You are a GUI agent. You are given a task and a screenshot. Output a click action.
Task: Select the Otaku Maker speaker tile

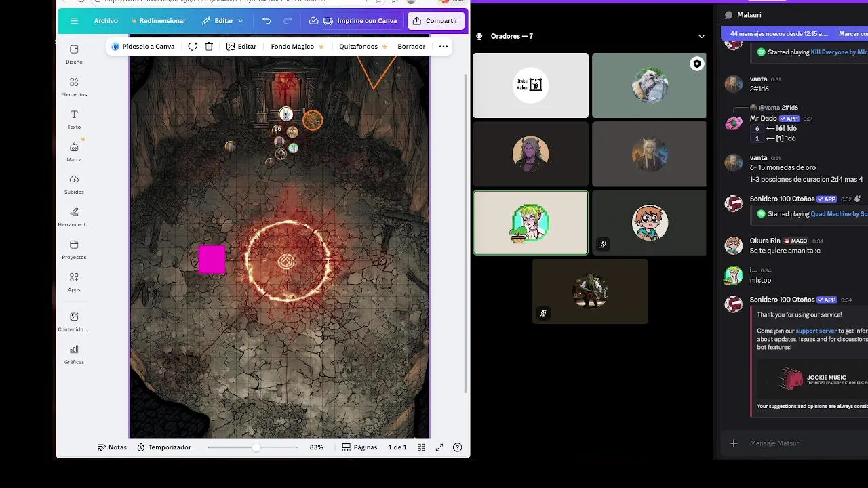pos(530,85)
